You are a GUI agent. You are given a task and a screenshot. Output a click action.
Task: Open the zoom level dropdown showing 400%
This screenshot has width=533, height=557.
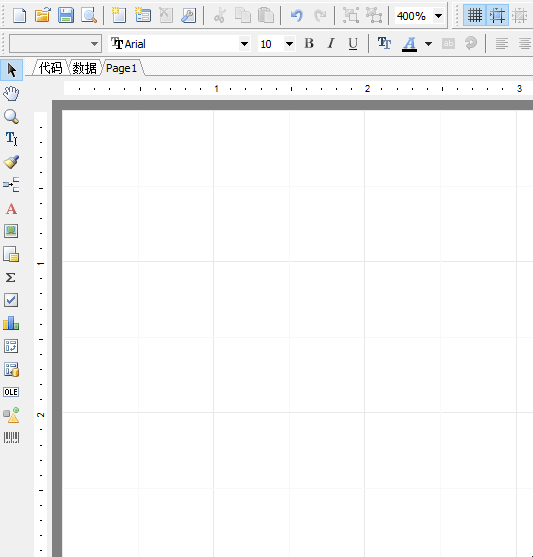click(x=438, y=16)
